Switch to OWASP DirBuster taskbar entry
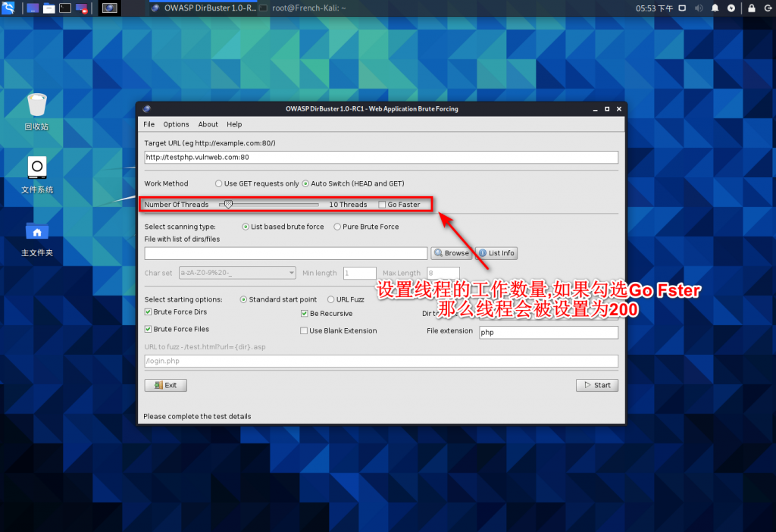This screenshot has height=532, width=776. point(203,8)
